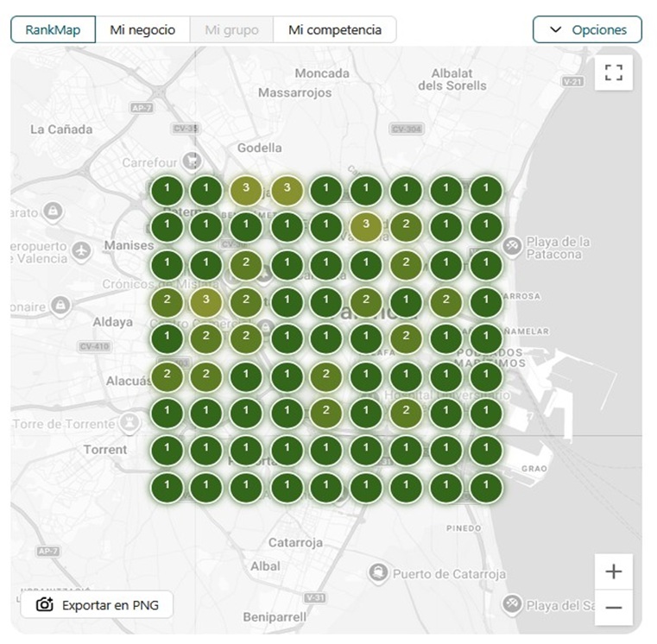Click the Playa de la Patacona pin
This screenshot has height=644, width=657.
[512, 246]
